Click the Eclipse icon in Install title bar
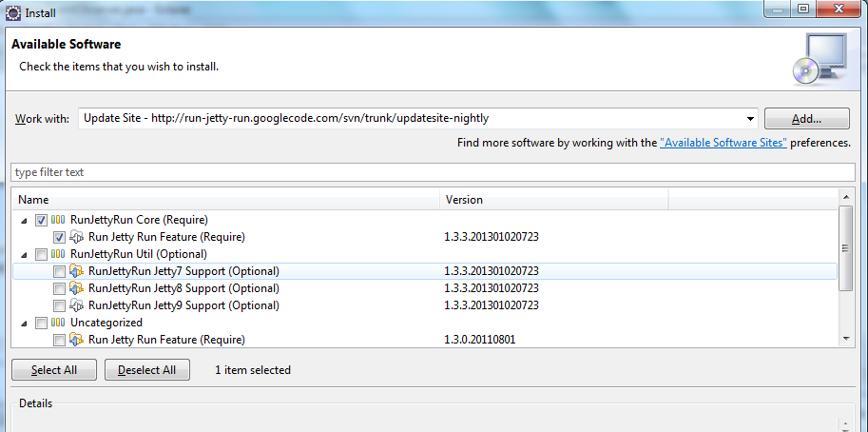 [x=13, y=12]
